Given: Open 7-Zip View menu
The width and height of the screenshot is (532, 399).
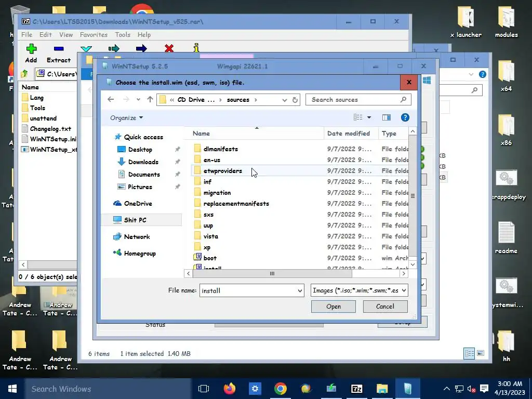Looking at the screenshot, I should (x=66, y=35).
